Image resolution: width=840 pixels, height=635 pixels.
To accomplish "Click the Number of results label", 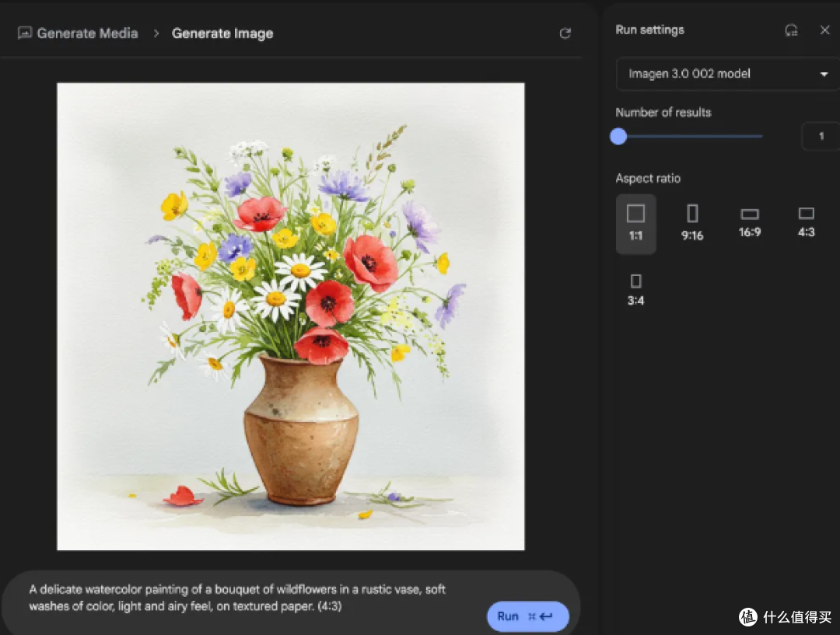I will click(x=663, y=113).
